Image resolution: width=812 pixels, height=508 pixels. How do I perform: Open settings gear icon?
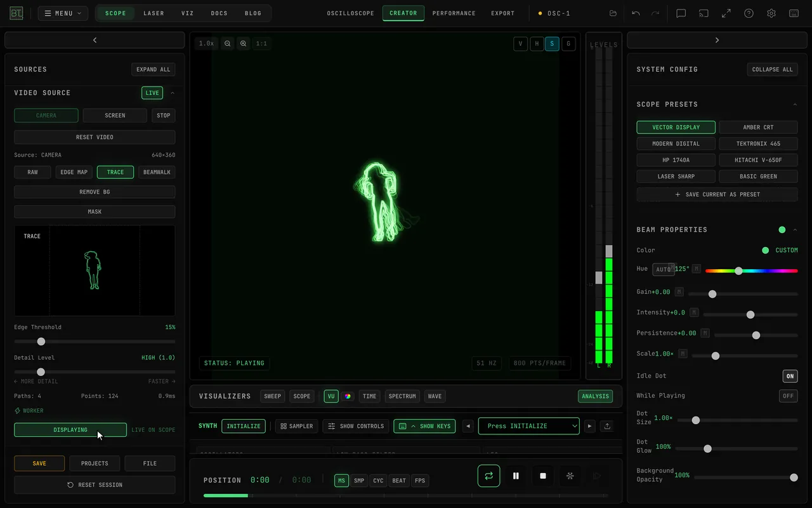click(x=771, y=13)
